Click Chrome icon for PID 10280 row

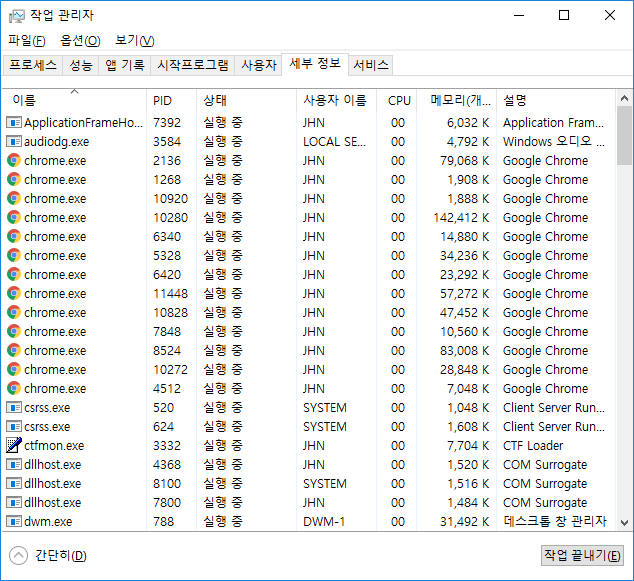[x=14, y=217]
